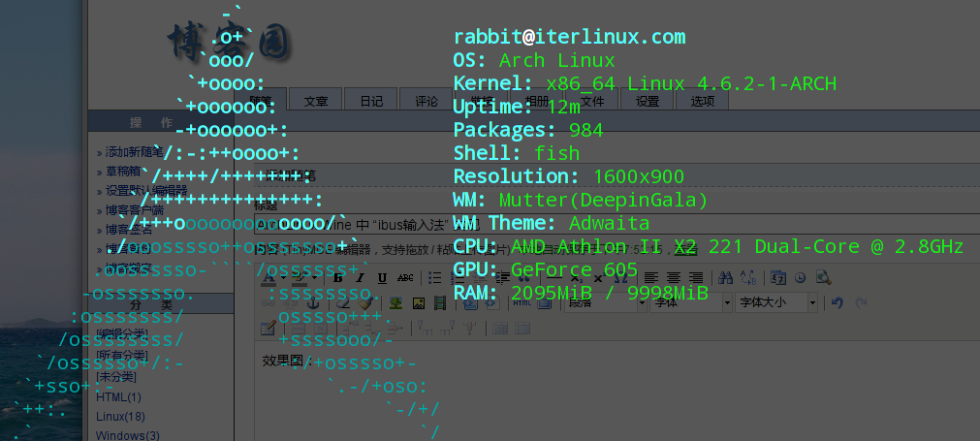The image size is (980, 441).
Task: Open the text color picker in editor toolbar
Action: point(269,278)
